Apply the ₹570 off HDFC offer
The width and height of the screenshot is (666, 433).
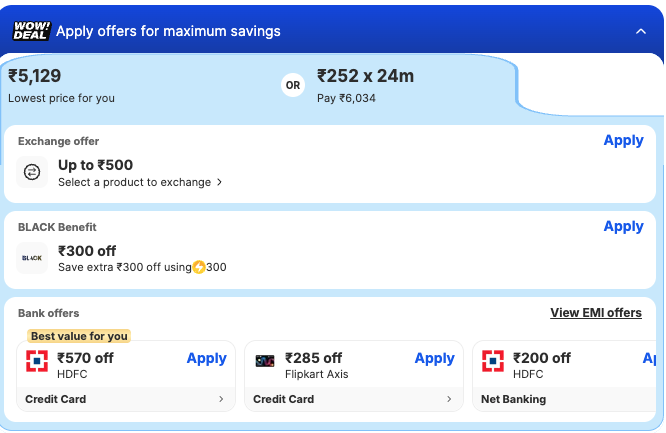(x=206, y=358)
